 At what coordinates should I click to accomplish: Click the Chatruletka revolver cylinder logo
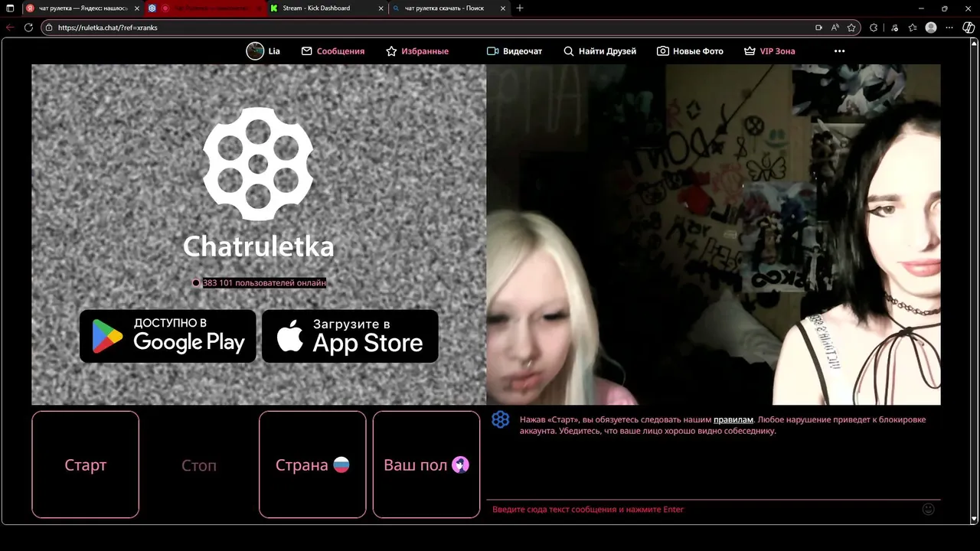tap(258, 164)
